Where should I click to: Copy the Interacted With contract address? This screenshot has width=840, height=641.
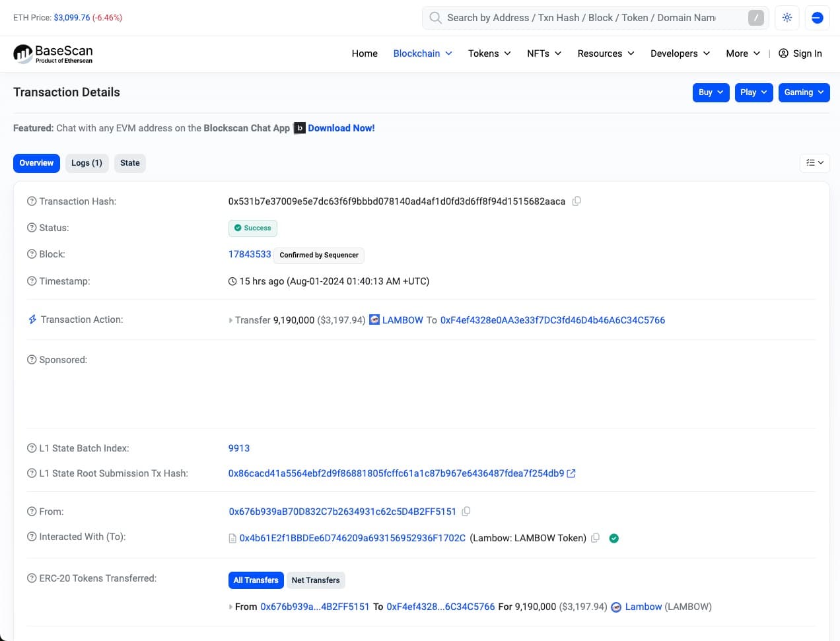(595, 538)
